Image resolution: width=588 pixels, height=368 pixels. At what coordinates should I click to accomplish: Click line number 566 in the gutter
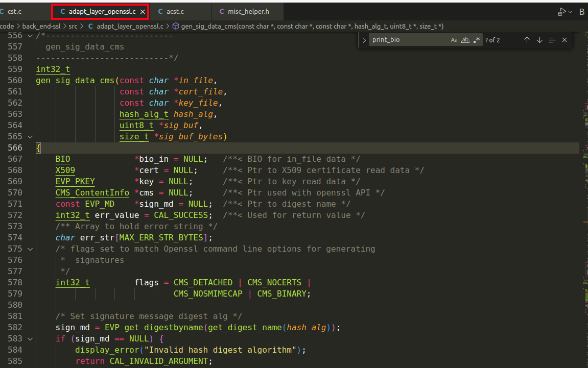(x=15, y=148)
